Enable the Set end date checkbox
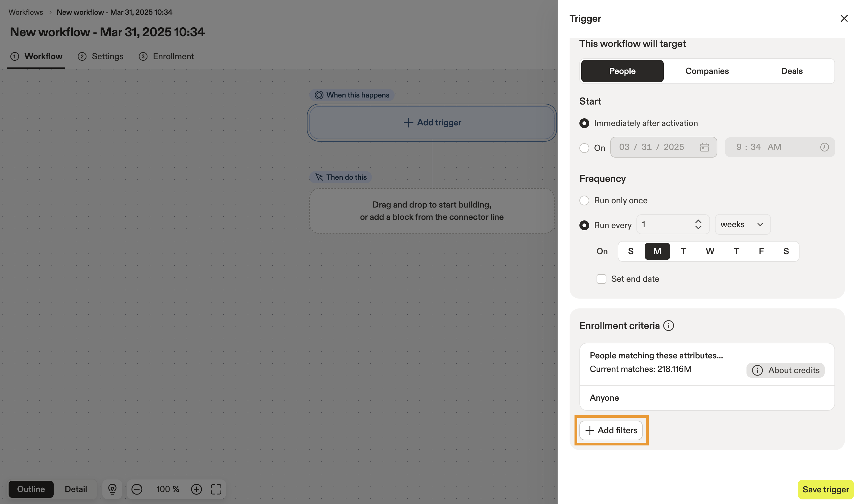 601,279
